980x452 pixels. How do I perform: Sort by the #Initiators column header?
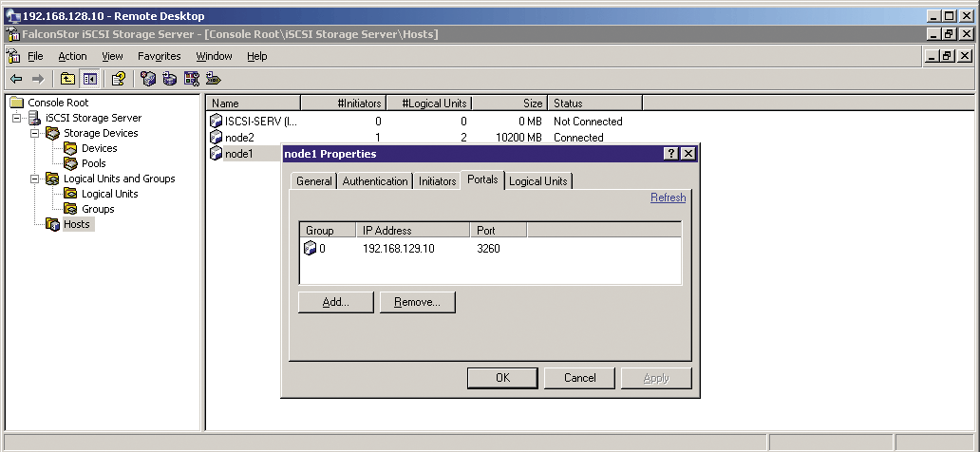(343, 104)
